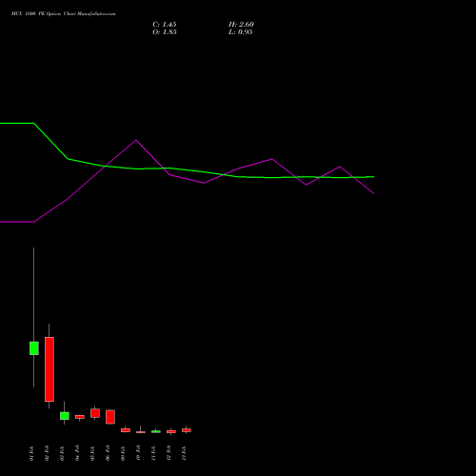Click the sloping segment of the green line
Viewport: 476px width, 476px height.
(50, 141)
